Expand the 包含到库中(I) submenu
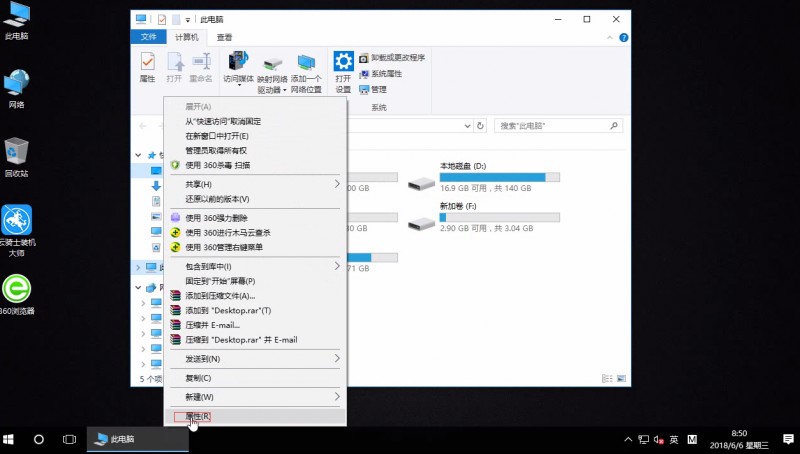 (x=255, y=266)
